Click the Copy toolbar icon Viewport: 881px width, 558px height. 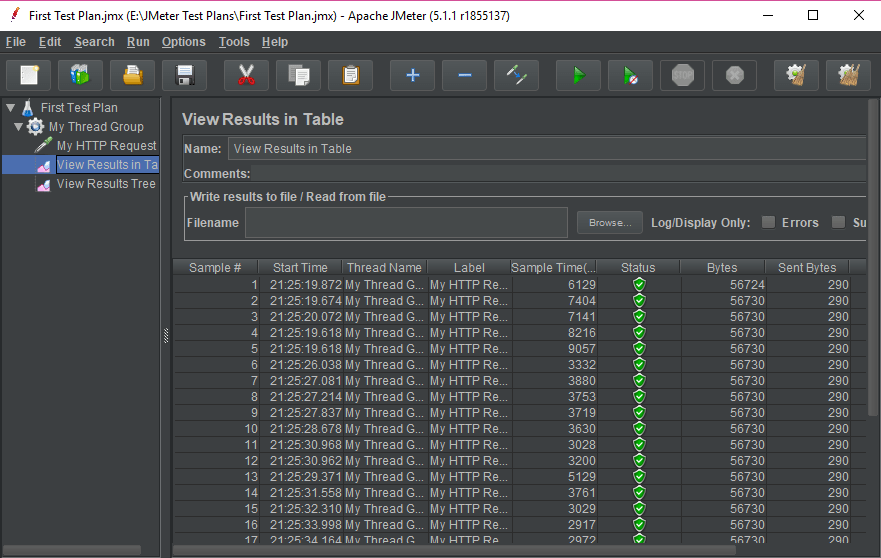298,75
